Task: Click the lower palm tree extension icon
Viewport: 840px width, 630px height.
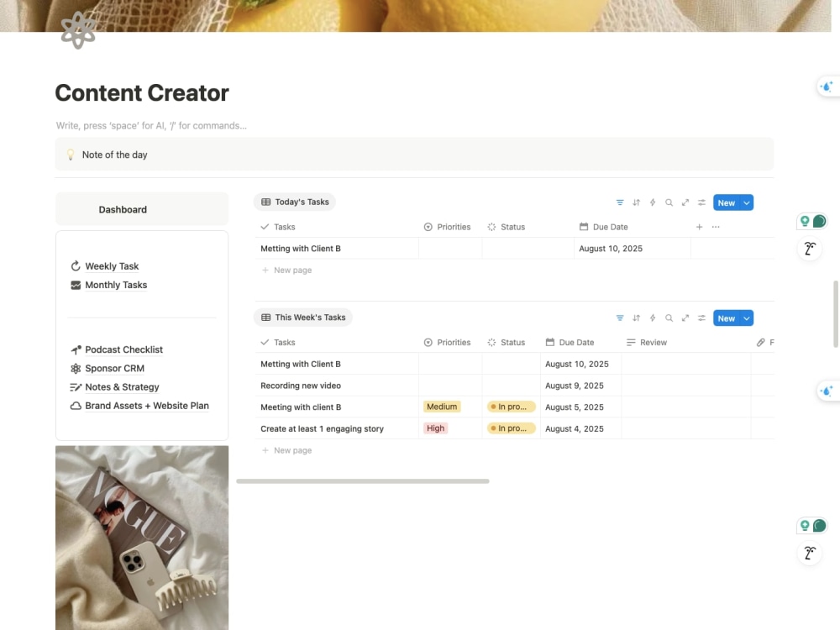Action: pos(810,553)
